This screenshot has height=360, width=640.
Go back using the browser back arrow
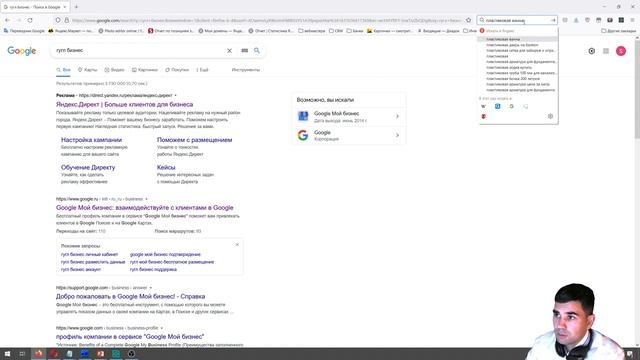(7, 20)
